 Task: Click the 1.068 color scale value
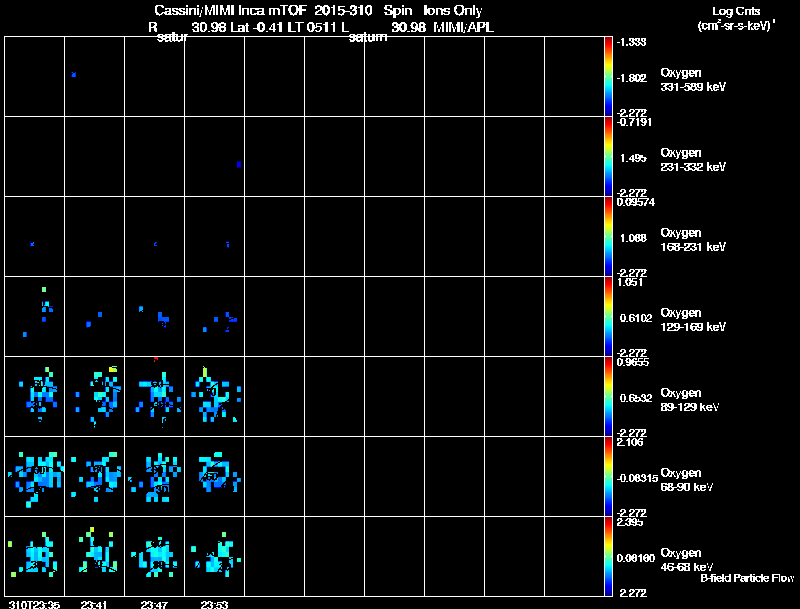pyautogui.click(x=633, y=238)
